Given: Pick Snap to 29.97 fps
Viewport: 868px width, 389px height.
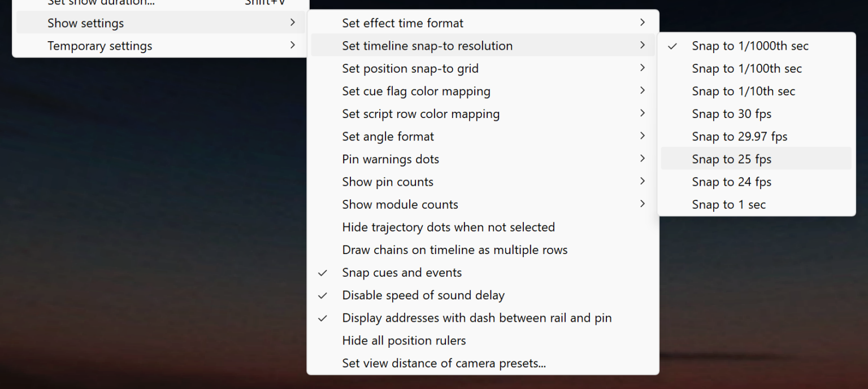Looking at the screenshot, I should [739, 137].
